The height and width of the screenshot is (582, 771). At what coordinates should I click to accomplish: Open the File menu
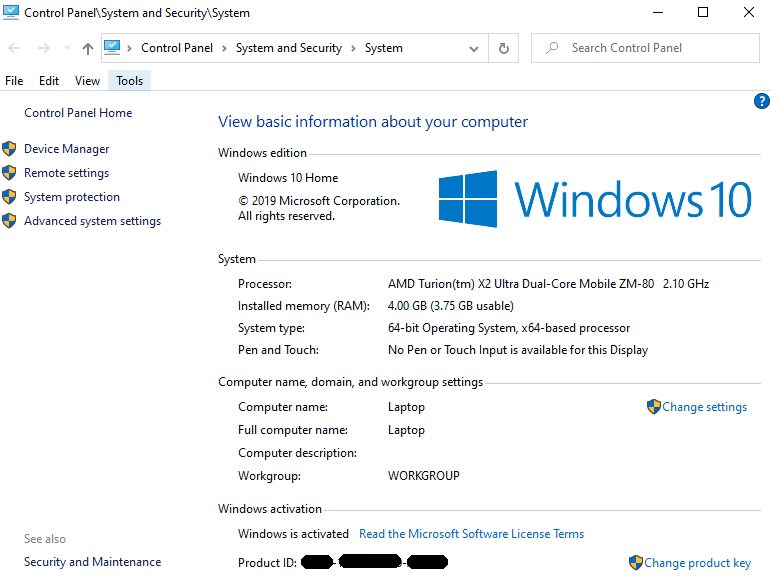click(14, 81)
